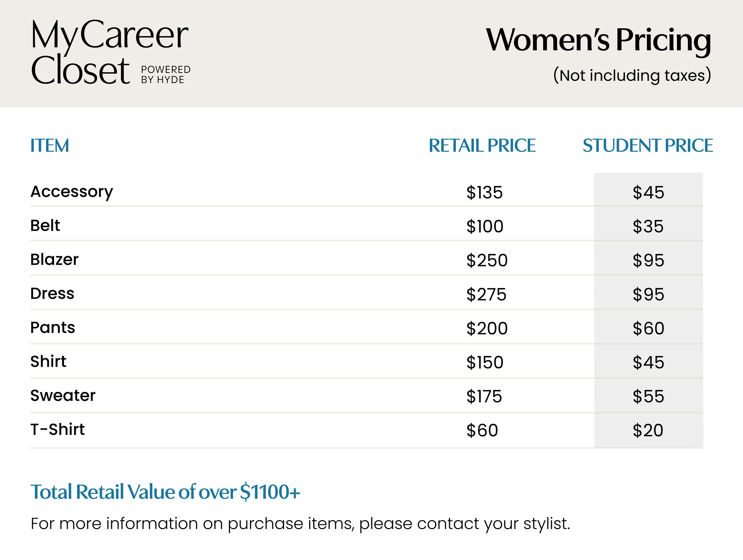
Task: Click the Dress retail price $275
Action: pyautogui.click(x=486, y=294)
